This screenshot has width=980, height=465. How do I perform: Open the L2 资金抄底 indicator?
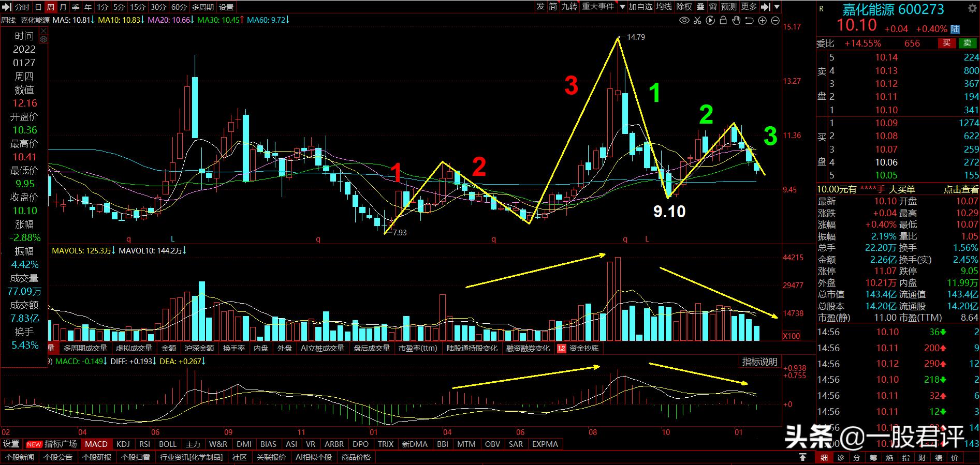click(578, 348)
